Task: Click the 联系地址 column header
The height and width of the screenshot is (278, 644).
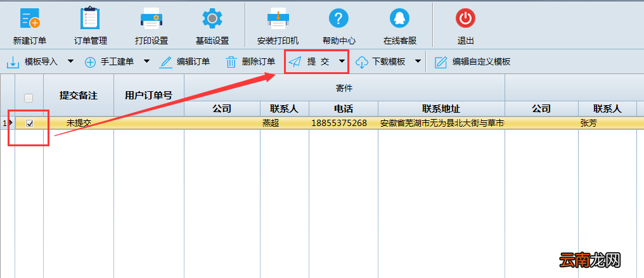Action: click(441, 109)
